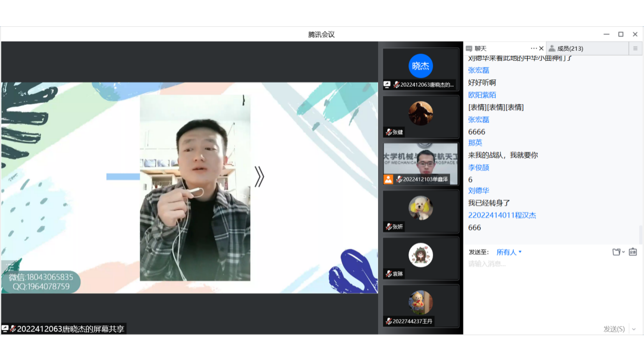This screenshot has height=362, width=644.
Task: Click the muted mic icon beside 张妍
Action: click(389, 227)
